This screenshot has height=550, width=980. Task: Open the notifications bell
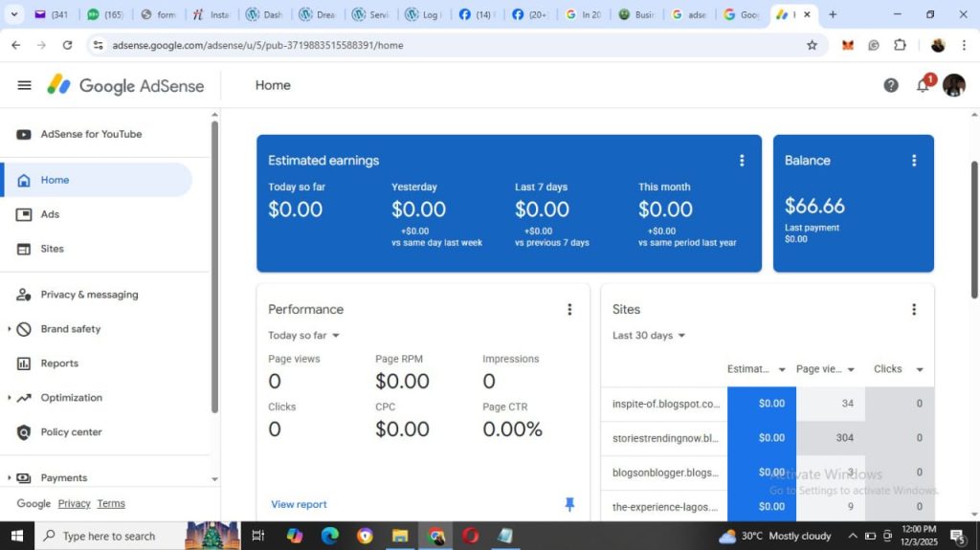(x=923, y=85)
